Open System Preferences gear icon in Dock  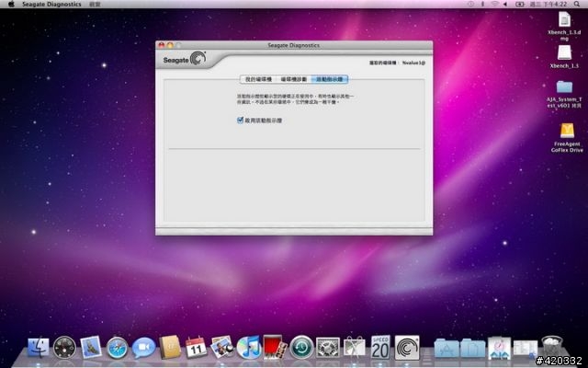point(328,348)
